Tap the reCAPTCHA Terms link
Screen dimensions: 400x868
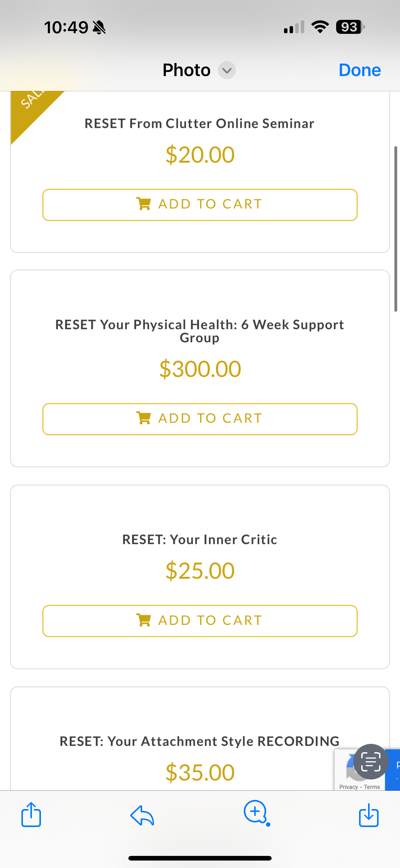(x=372, y=787)
